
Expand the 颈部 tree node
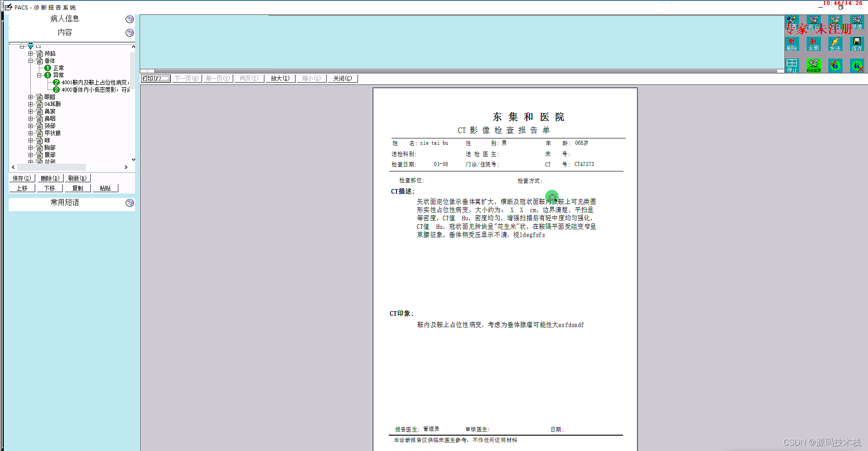(x=31, y=126)
